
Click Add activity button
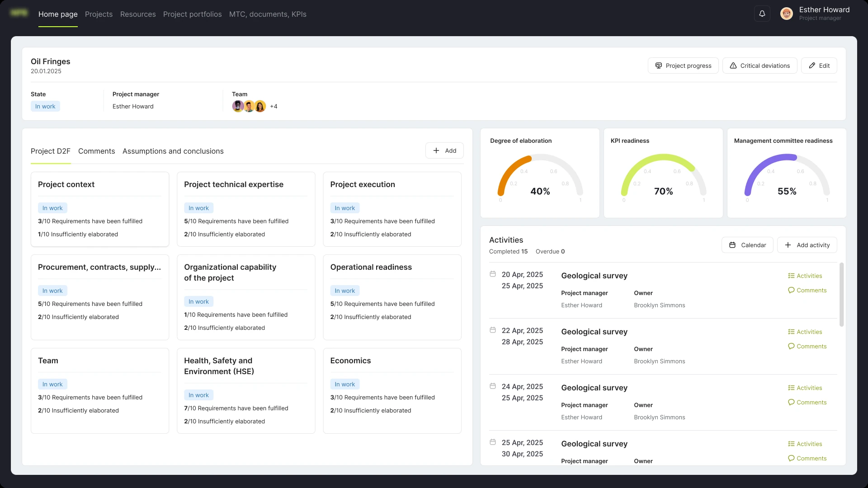coord(807,245)
